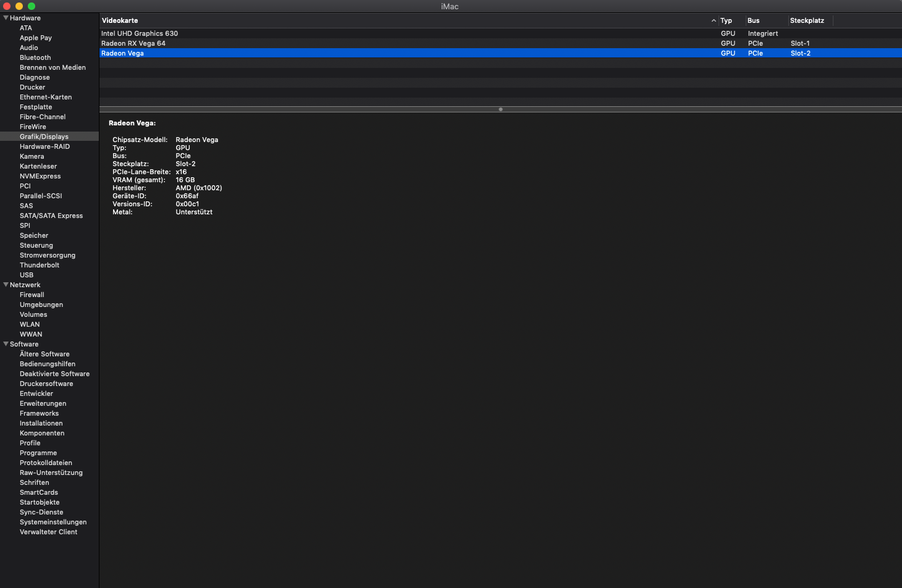Viewport: 902px width, 588px height.
Task: Select Thunderbolt in the hardware list
Action: [40, 265]
